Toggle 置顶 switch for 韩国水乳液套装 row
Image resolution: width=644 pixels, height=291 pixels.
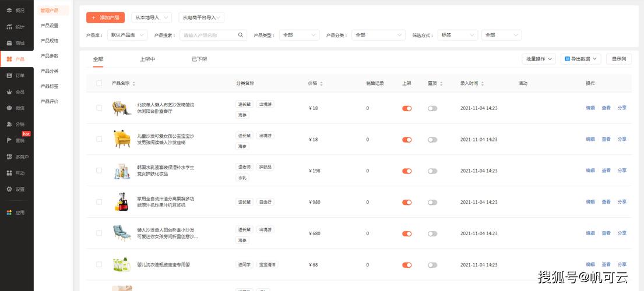coord(432,171)
